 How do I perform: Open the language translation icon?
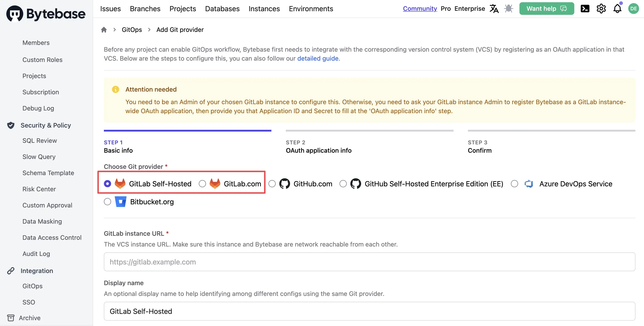[494, 9]
